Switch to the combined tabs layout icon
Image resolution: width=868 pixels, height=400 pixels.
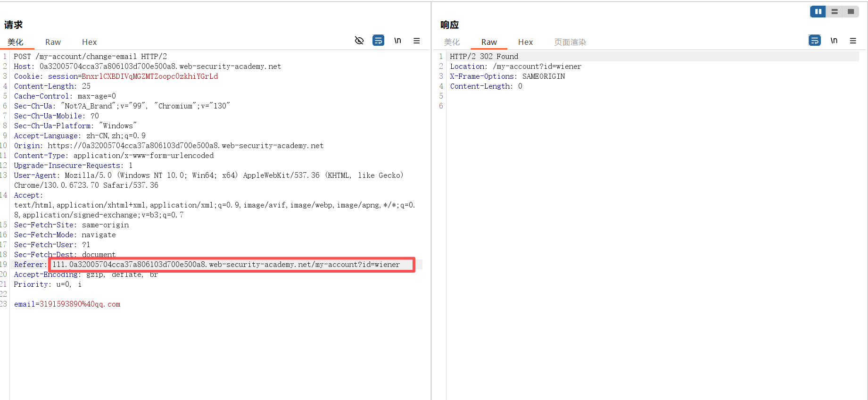coord(851,12)
